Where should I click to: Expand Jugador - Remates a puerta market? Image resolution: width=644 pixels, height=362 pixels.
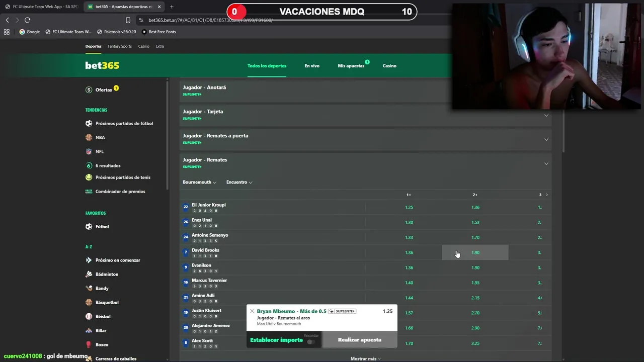[x=365, y=139]
